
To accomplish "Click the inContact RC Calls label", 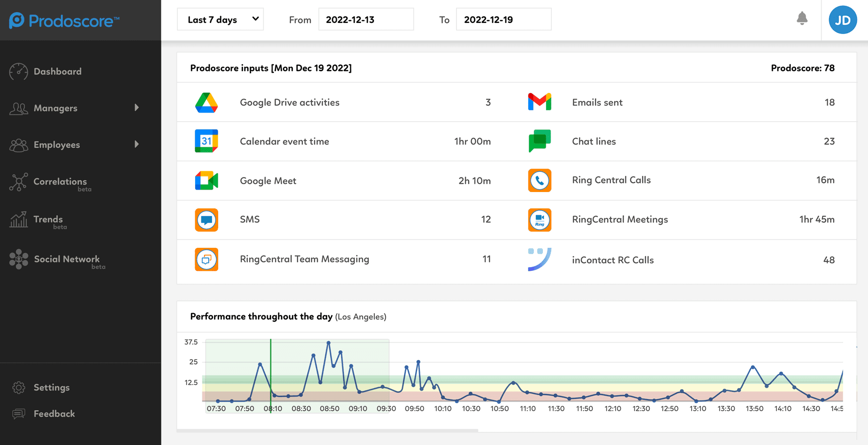I will [613, 260].
